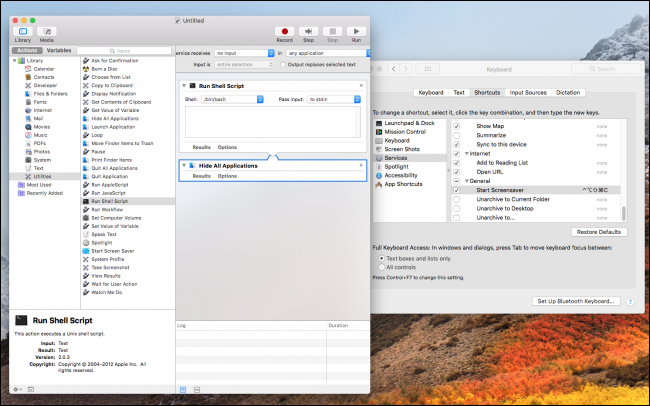650x406 pixels.
Task: Collapse the Run Shell Script action
Action: tap(184, 86)
